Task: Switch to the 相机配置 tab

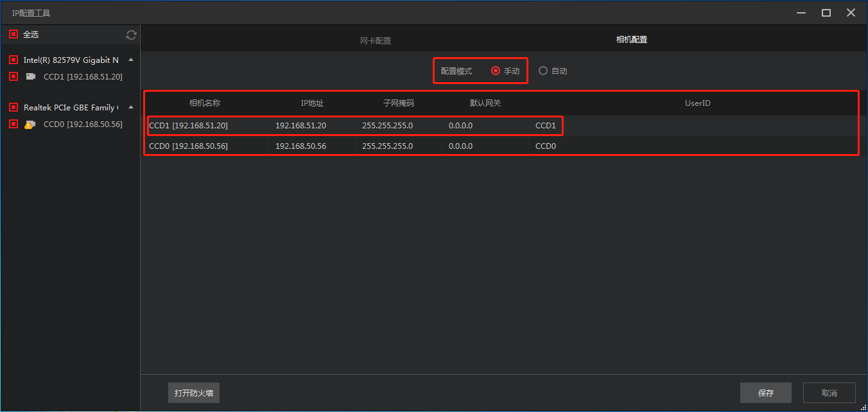Action: tap(631, 40)
